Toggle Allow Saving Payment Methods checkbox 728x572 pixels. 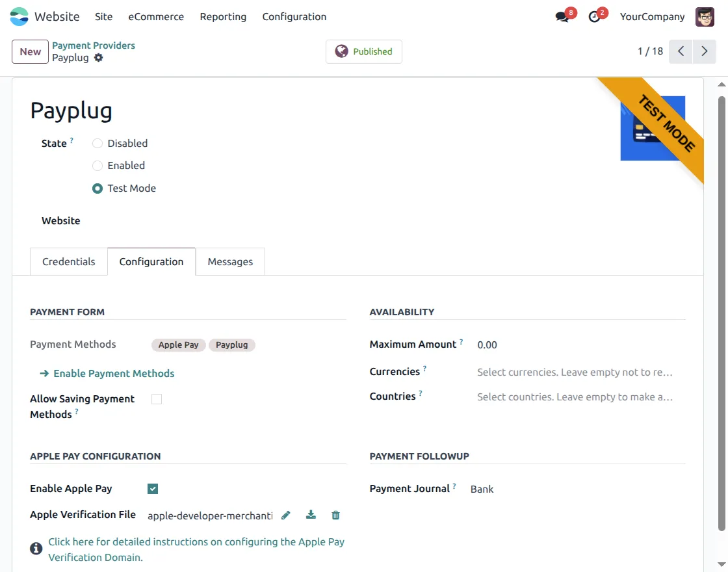(x=157, y=399)
